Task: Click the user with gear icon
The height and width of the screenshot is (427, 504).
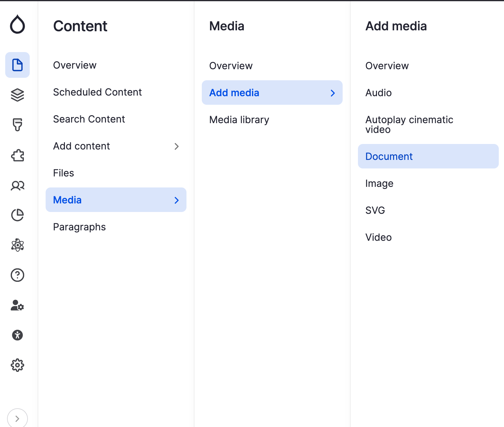Action: coord(17,305)
